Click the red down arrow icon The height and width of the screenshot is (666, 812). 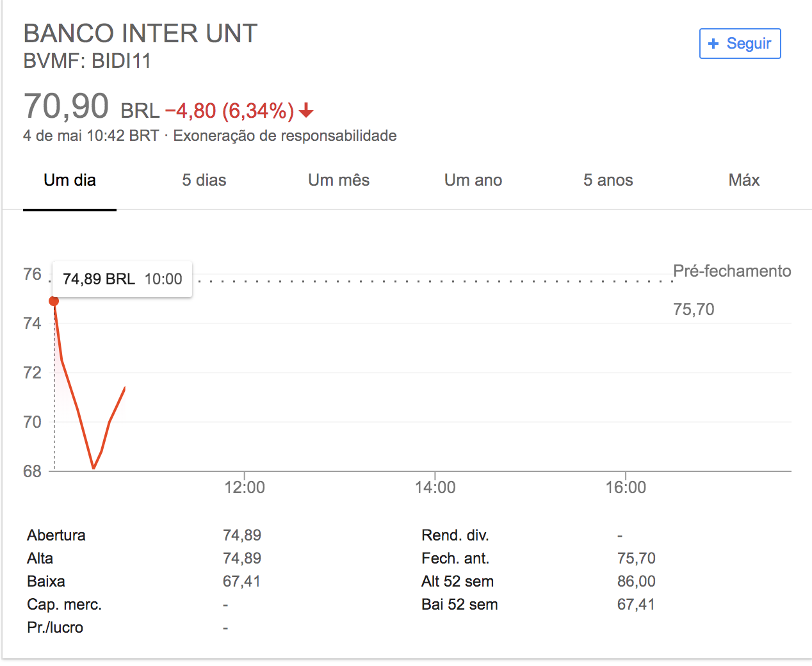tap(306, 111)
